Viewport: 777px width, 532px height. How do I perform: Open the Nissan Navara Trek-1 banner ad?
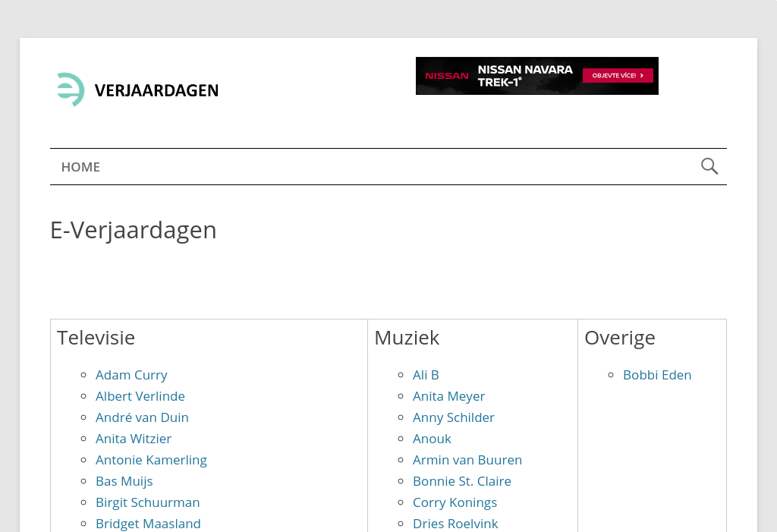pyautogui.click(x=536, y=76)
